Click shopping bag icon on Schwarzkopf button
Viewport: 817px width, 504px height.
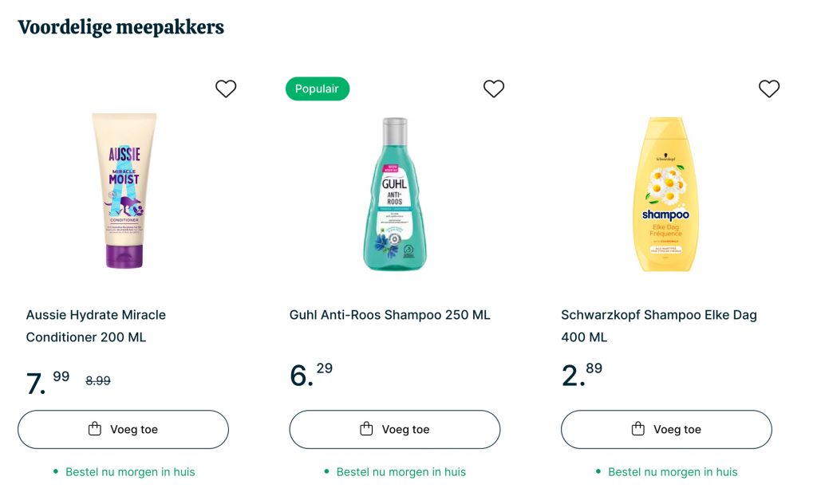point(638,429)
